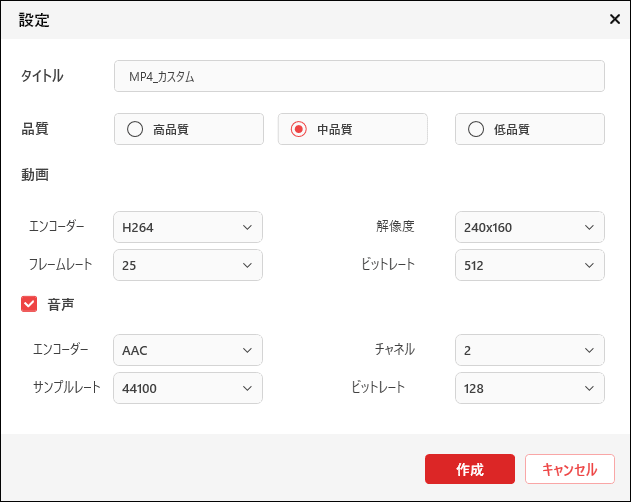Toggle the 音声 checkbox
Viewport: 631px width, 502px height.
(29, 304)
